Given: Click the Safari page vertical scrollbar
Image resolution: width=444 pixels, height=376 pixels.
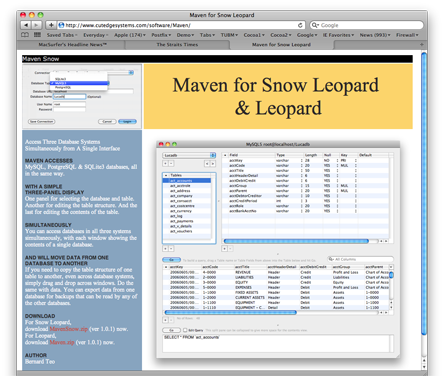Looking at the screenshot, I should pos(424,193).
